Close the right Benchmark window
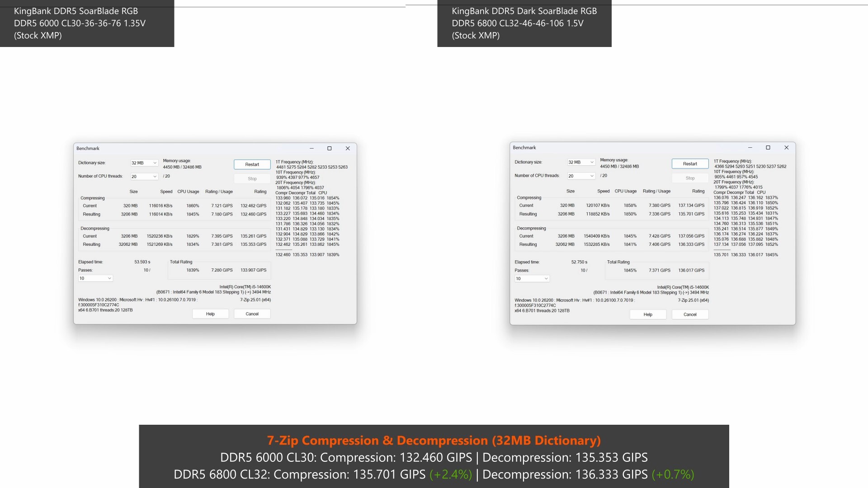 point(786,147)
